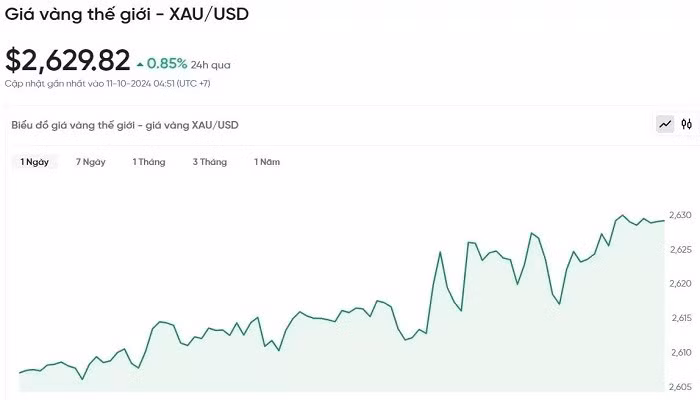
Task: Click the chart title Biểu đồ giá vàng
Action: point(125,125)
